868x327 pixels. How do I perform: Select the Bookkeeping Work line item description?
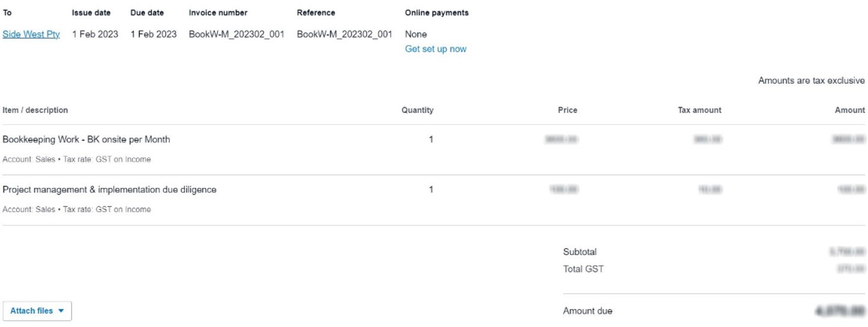pos(86,139)
